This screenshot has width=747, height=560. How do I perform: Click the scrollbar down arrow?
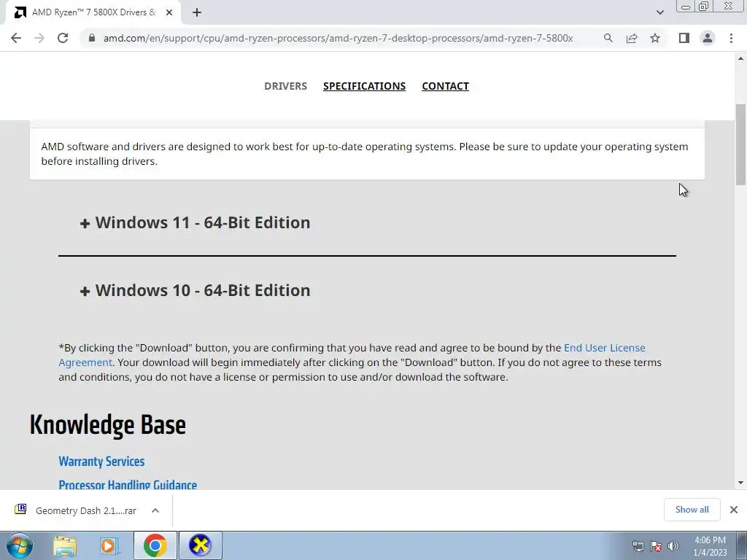741,483
